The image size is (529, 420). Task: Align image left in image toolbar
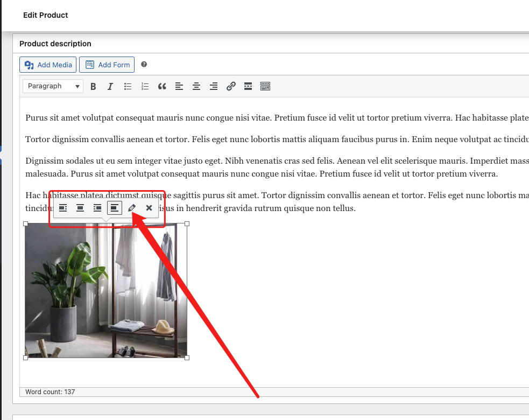[63, 208]
